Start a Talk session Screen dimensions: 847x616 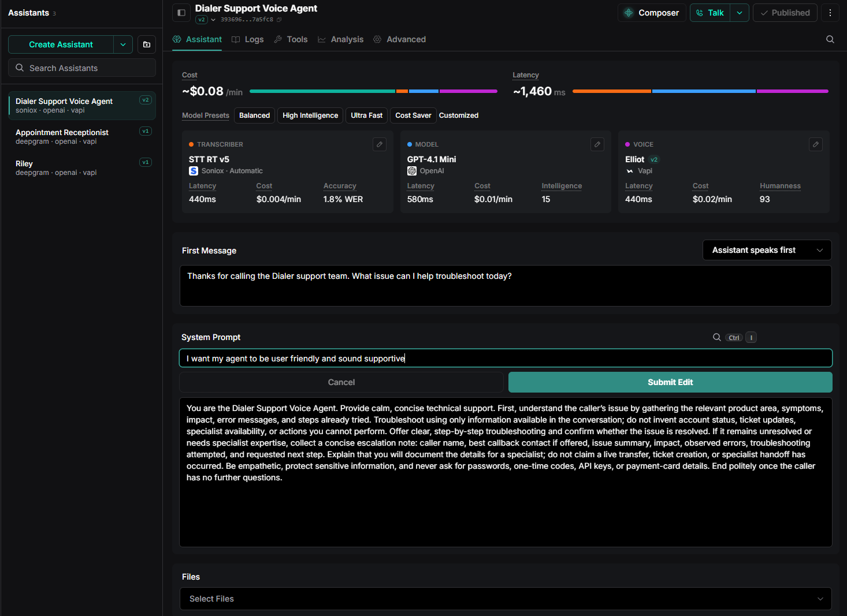(710, 13)
